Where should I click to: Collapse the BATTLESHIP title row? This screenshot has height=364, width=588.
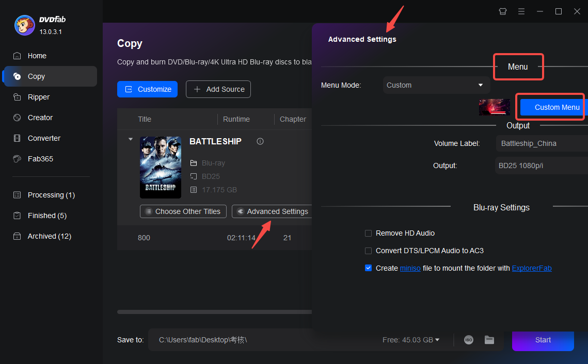pyautogui.click(x=131, y=139)
